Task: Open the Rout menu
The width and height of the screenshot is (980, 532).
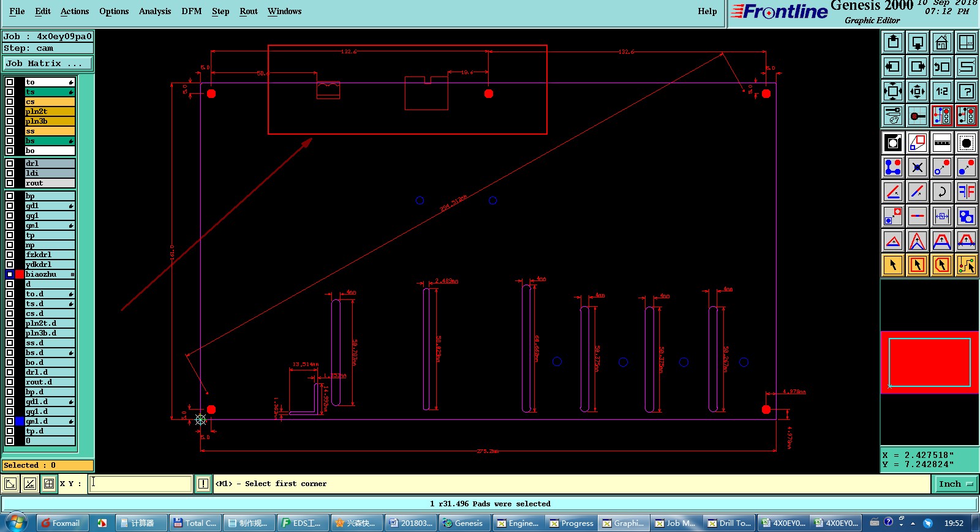Action: [249, 11]
